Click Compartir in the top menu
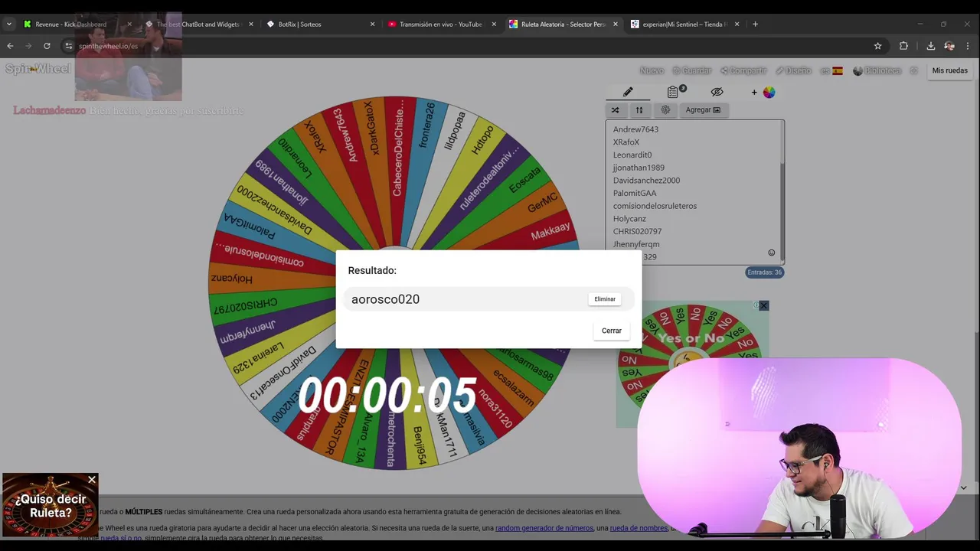980x551 pixels. pos(743,70)
